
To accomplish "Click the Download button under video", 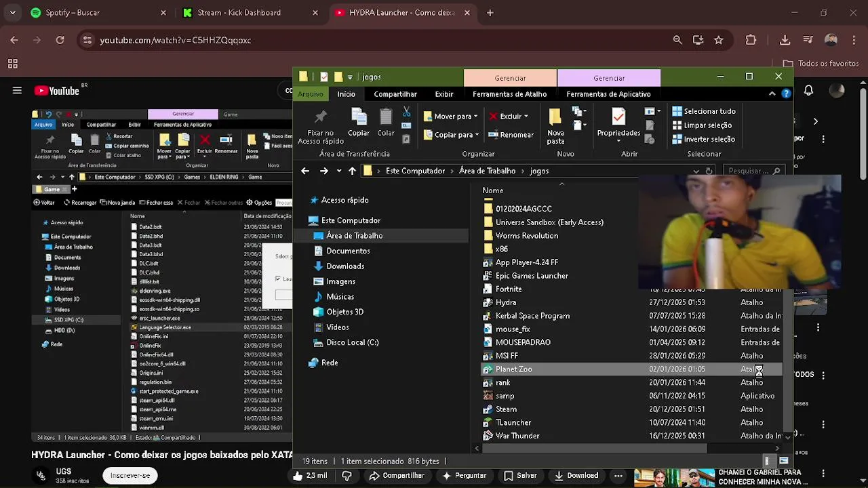I will 576,476.
